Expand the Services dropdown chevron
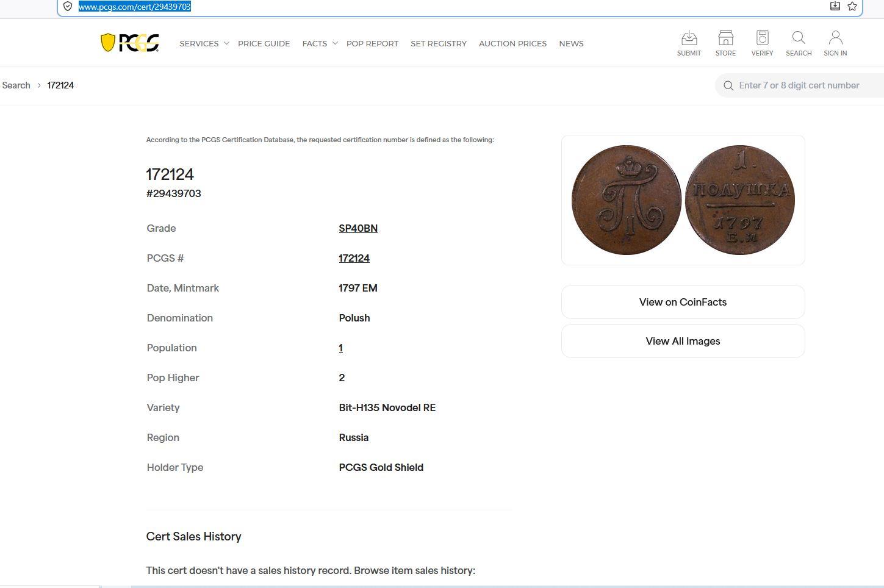 pos(226,43)
